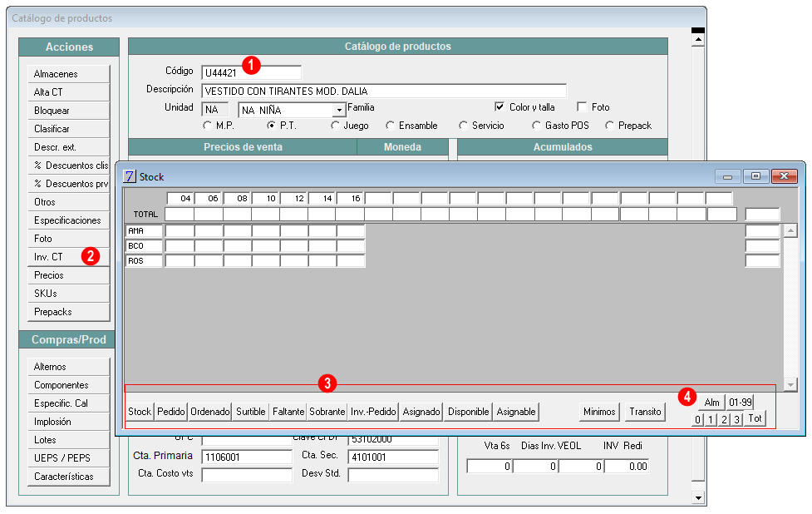Show Stock view in Stock window
812x514 pixels.
[140, 412]
